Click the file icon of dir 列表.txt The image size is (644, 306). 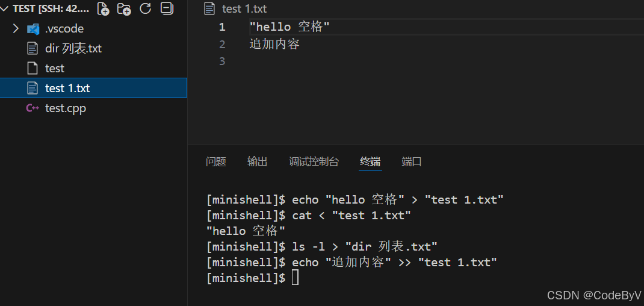33,49
